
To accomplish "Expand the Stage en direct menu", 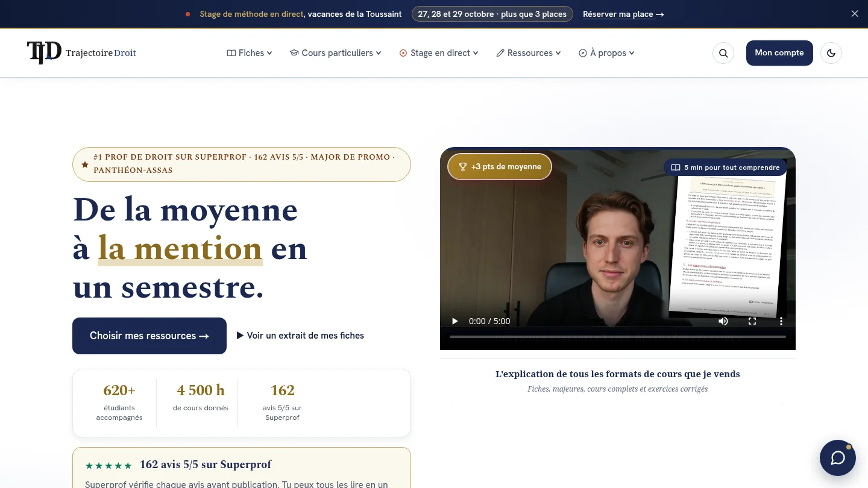I will [439, 53].
